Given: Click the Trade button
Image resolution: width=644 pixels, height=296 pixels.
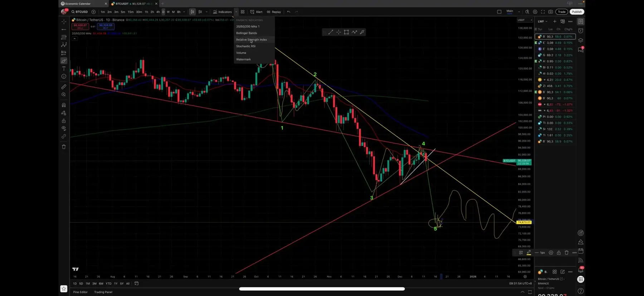Looking at the screenshot, I should [x=562, y=12].
